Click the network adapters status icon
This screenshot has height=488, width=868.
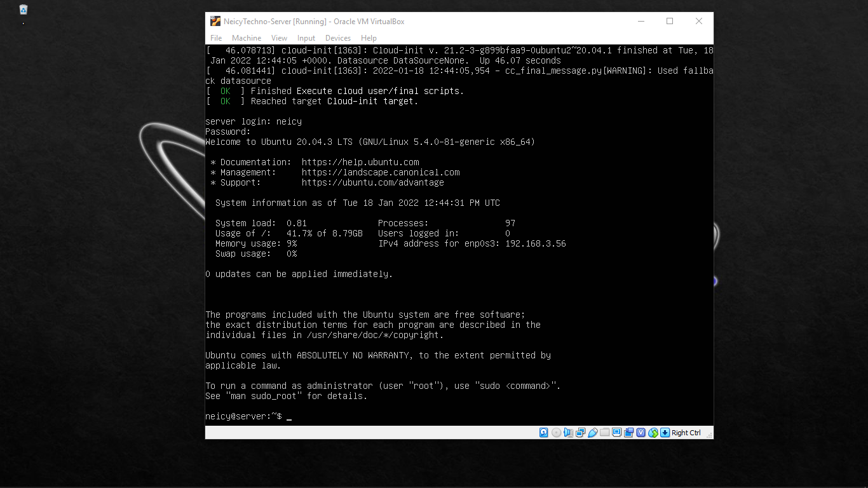(x=580, y=433)
